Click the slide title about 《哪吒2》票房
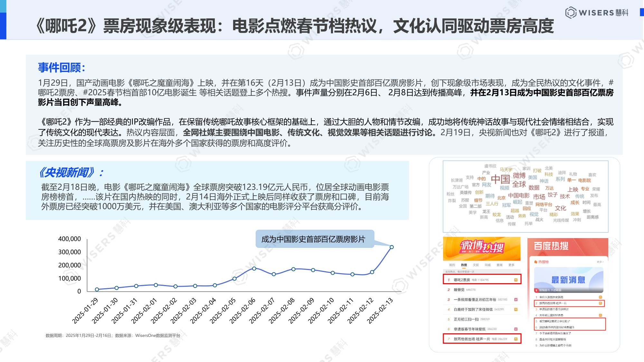644x362 pixels. pos(294,26)
